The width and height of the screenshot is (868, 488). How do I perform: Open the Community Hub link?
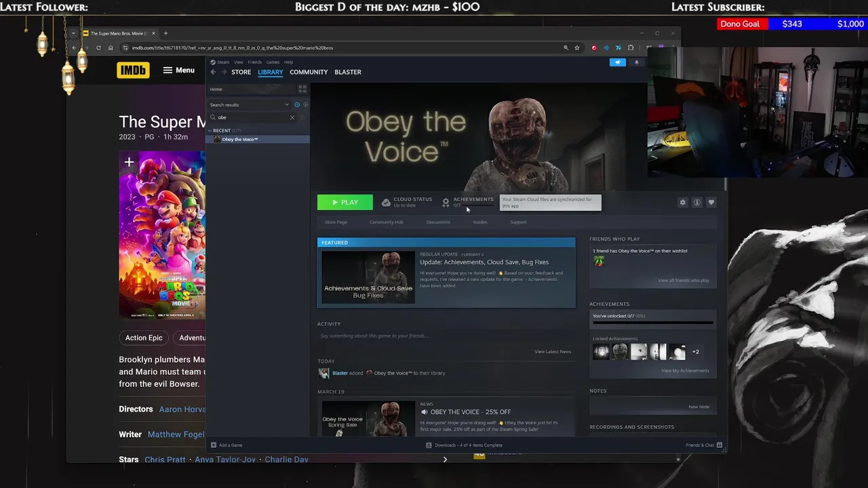(387, 222)
